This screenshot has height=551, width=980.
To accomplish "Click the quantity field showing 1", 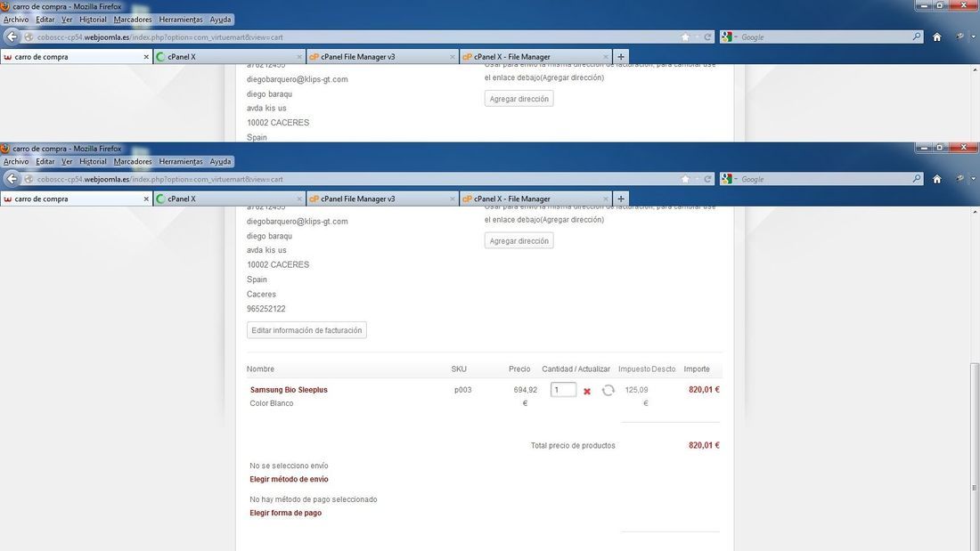I will (563, 390).
